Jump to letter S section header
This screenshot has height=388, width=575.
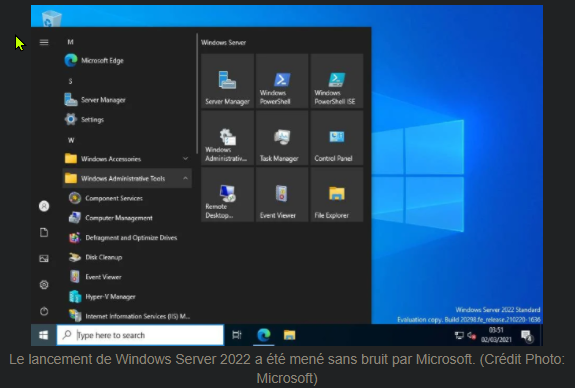70,81
